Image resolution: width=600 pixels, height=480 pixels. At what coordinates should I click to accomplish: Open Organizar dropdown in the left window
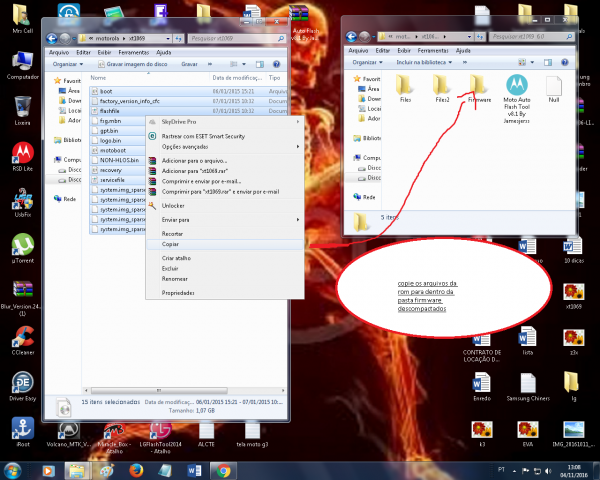(x=68, y=63)
